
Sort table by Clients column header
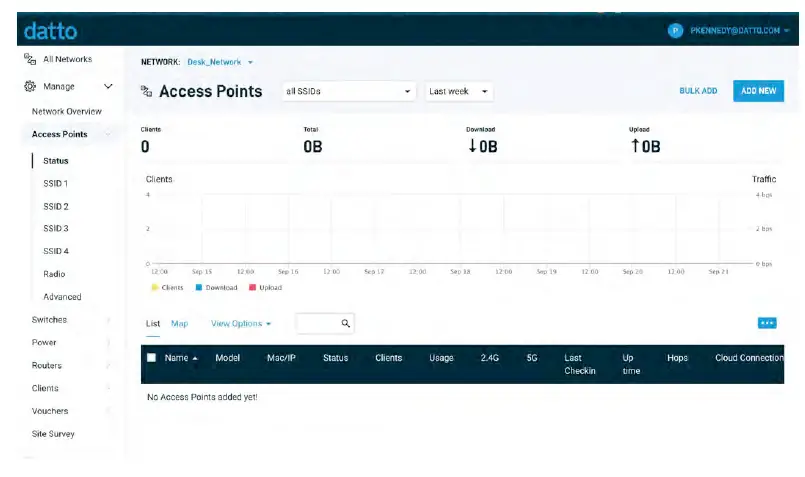coord(388,358)
